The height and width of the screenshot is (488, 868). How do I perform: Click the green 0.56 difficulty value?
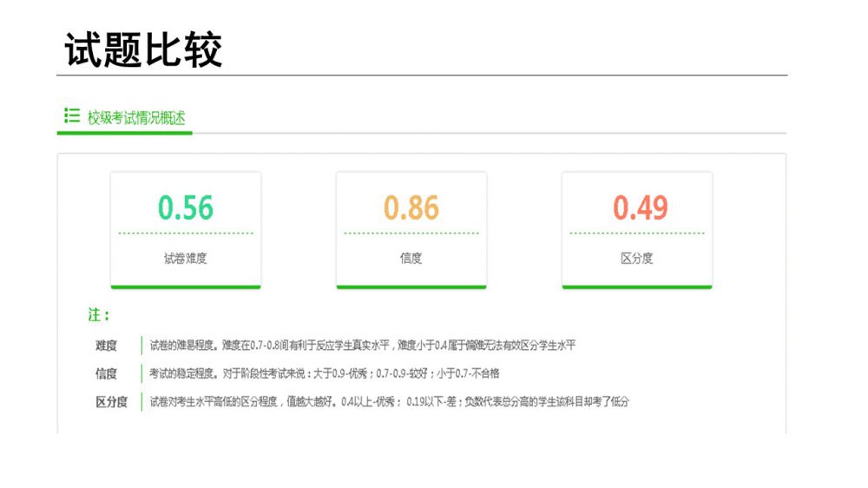[x=186, y=208]
